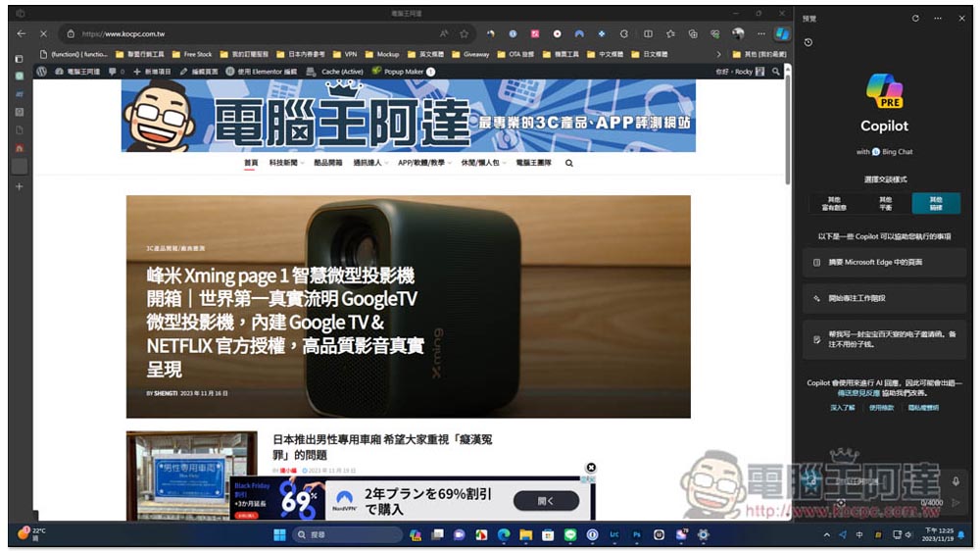Open the 酷品開箱 navigation item
Image resolution: width=980 pixels, height=553 pixels.
point(328,163)
